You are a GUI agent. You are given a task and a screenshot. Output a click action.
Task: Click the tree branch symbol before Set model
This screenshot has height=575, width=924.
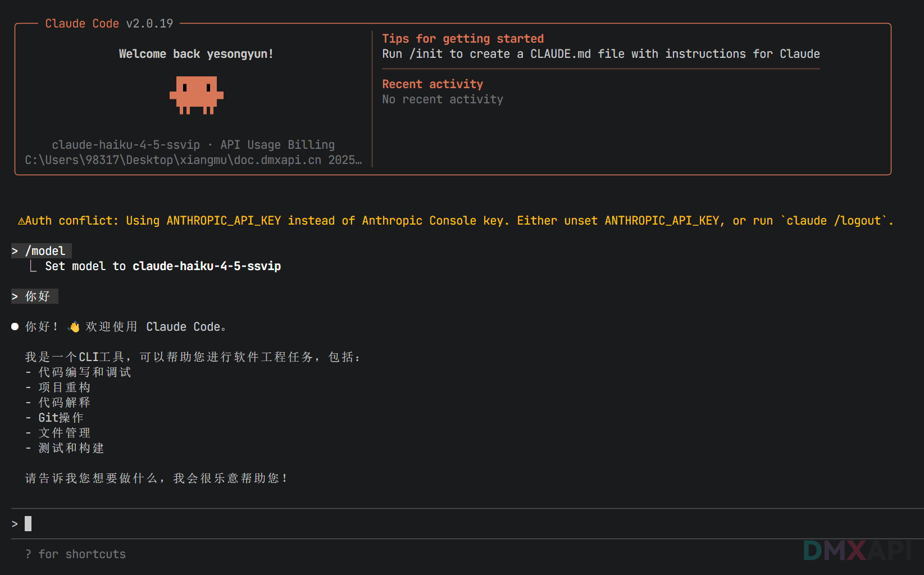(33, 266)
